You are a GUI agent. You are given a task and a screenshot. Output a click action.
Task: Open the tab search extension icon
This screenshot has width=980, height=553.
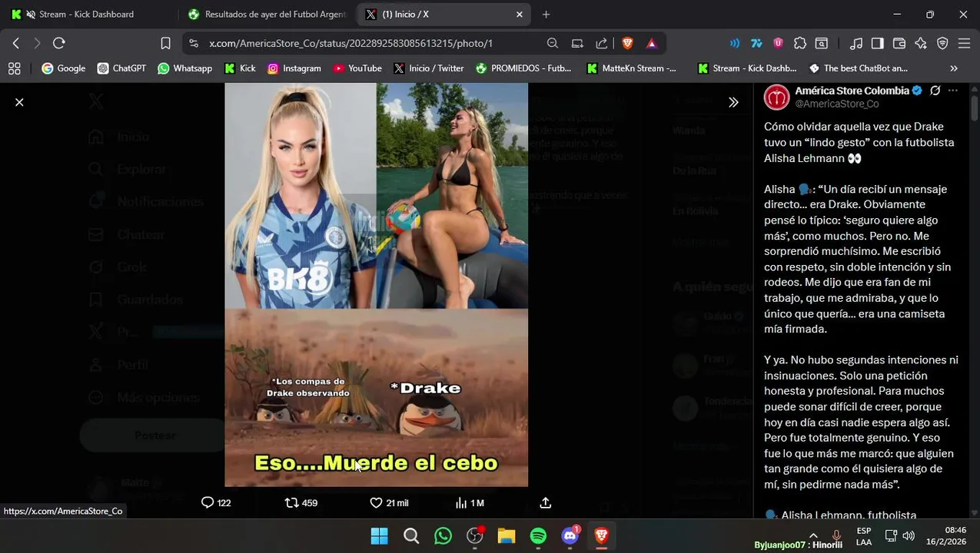822,44
